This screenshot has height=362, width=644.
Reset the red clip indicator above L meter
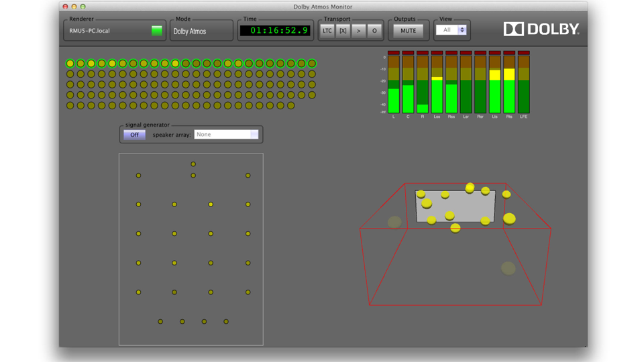coord(394,53)
